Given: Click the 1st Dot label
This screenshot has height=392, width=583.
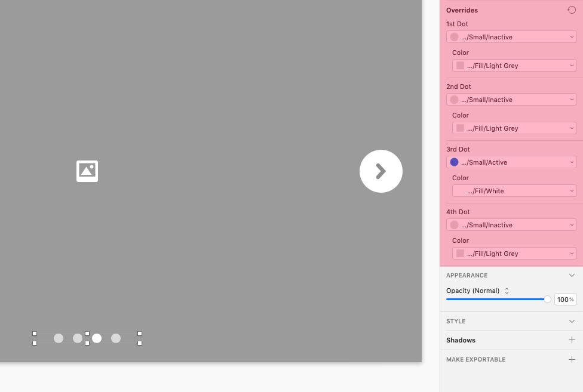Looking at the screenshot, I should (x=457, y=24).
